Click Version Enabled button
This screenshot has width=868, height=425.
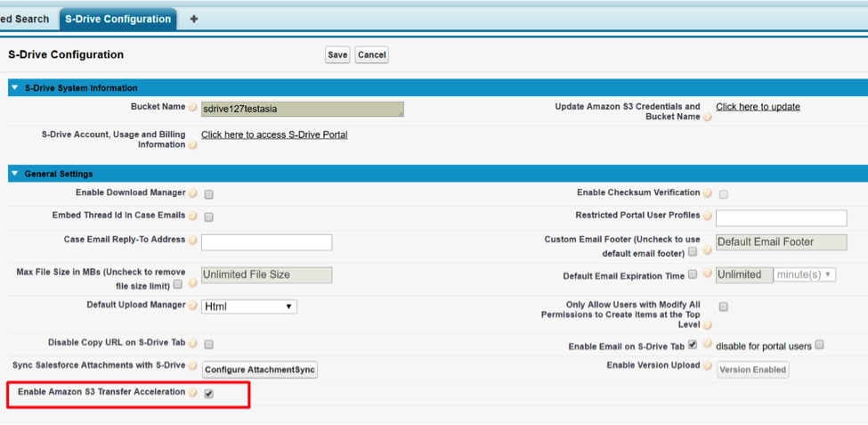(753, 370)
